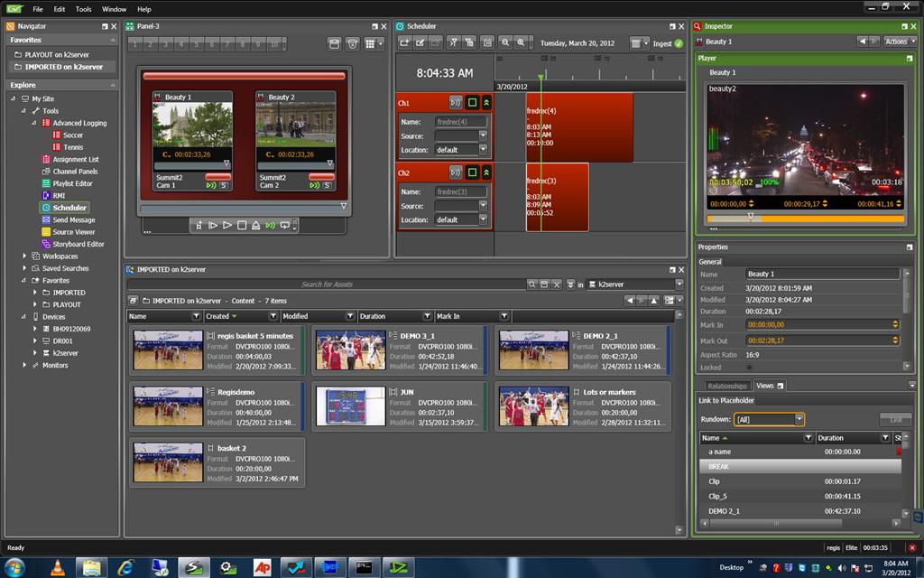
Task: Toggle the audio monitor button on Ch1
Action: 456,103
